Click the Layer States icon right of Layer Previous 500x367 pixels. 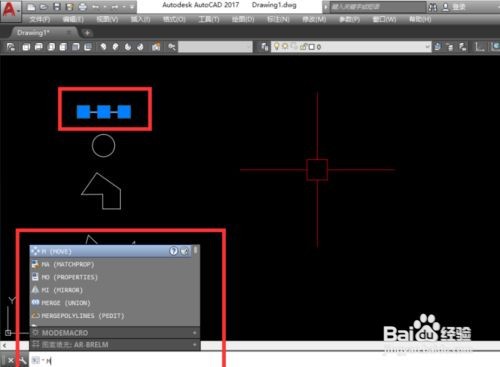(x=463, y=47)
